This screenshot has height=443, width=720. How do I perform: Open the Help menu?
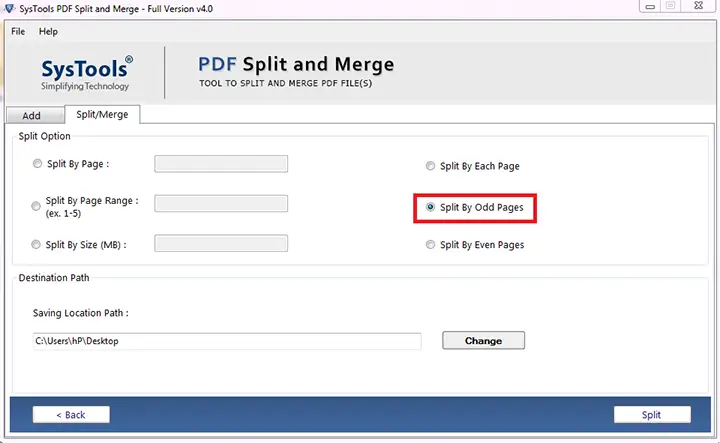click(48, 31)
